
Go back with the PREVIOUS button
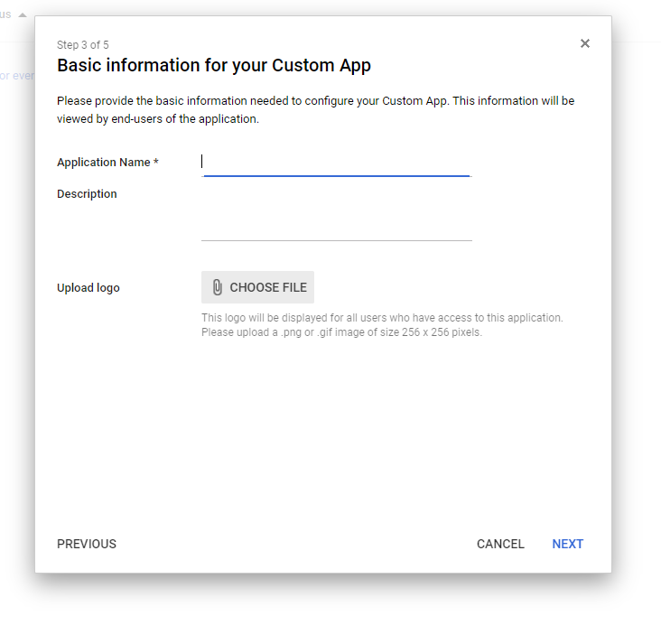pos(87,544)
